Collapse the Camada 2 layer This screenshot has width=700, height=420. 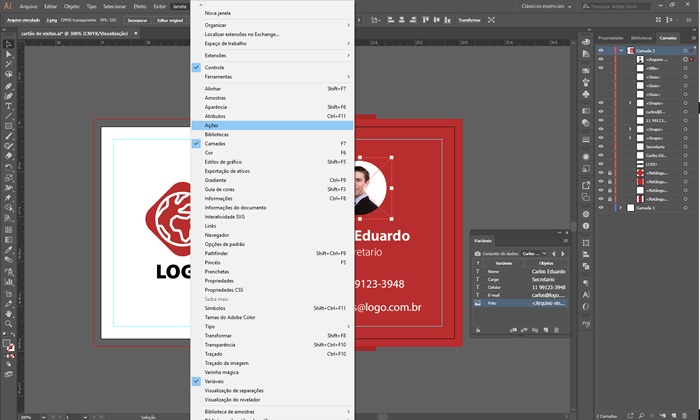[x=621, y=50]
